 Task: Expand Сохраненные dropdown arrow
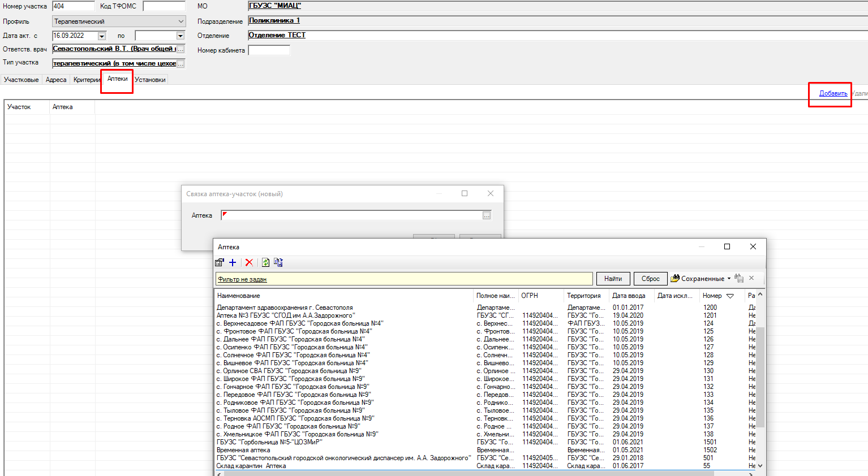tap(729, 278)
